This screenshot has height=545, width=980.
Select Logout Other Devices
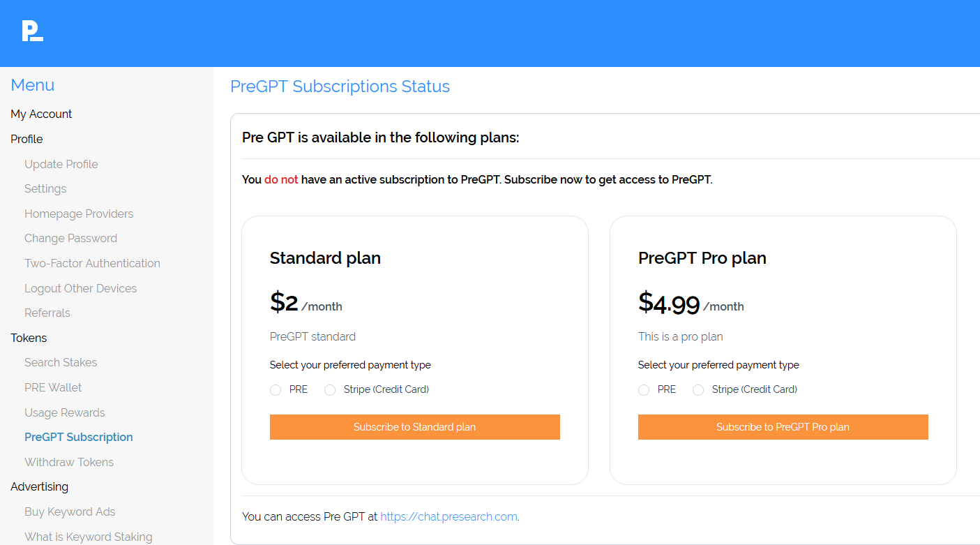point(80,288)
